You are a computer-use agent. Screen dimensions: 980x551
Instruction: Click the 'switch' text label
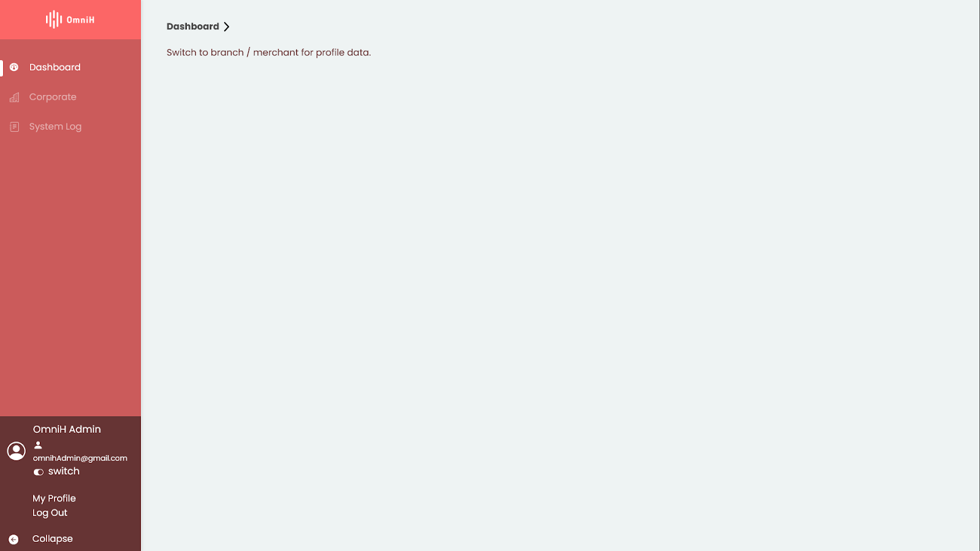[x=64, y=471]
